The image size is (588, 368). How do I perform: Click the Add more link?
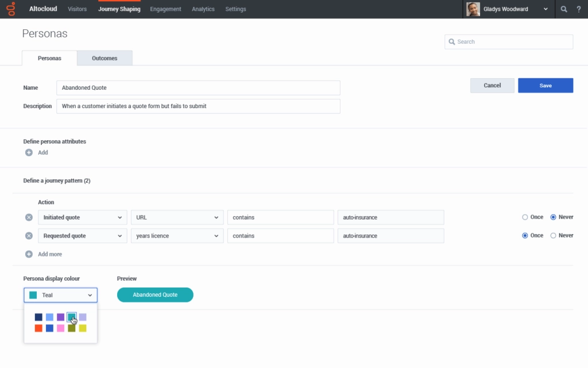50,254
